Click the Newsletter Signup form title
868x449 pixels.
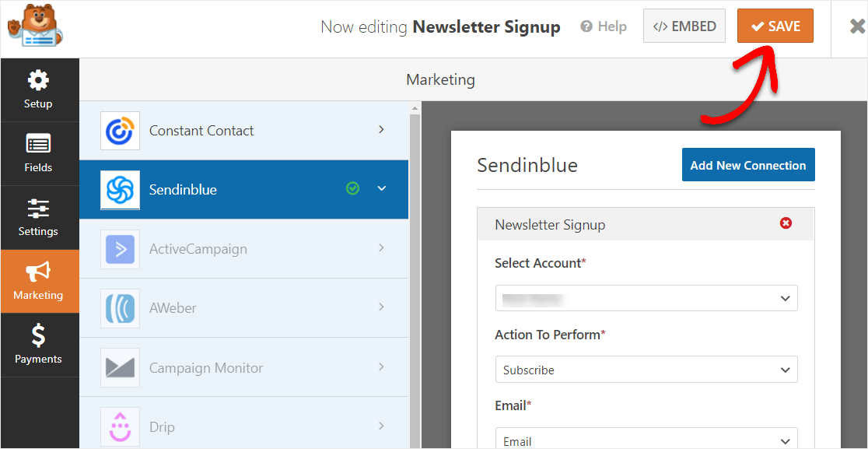point(487,26)
